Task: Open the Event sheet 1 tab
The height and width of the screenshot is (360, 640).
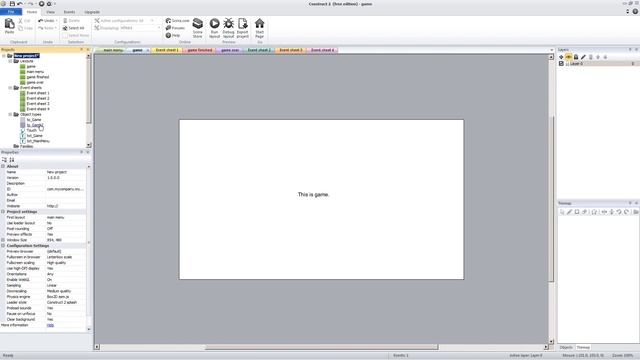Action: pyautogui.click(x=167, y=50)
